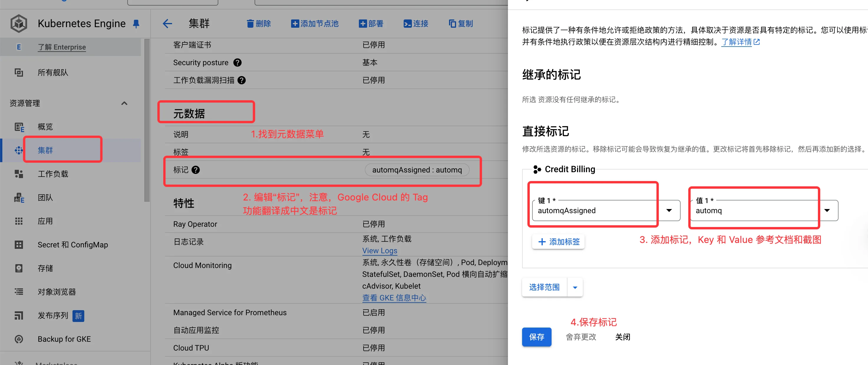Open help icon beside 工作负载漏洞扫描
868x365 pixels.
point(242,80)
